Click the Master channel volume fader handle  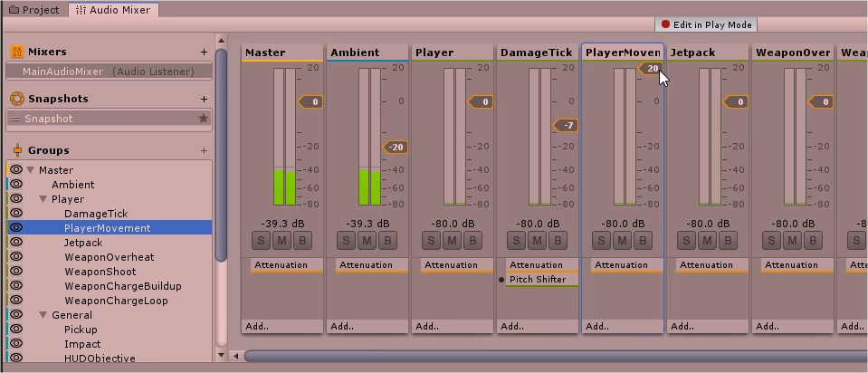pyautogui.click(x=310, y=101)
